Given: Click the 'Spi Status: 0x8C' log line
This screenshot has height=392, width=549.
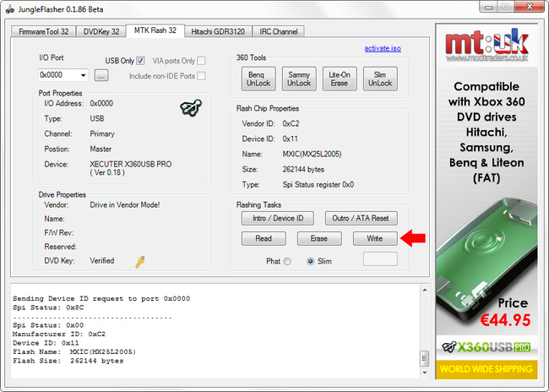Looking at the screenshot, I should (x=48, y=308).
